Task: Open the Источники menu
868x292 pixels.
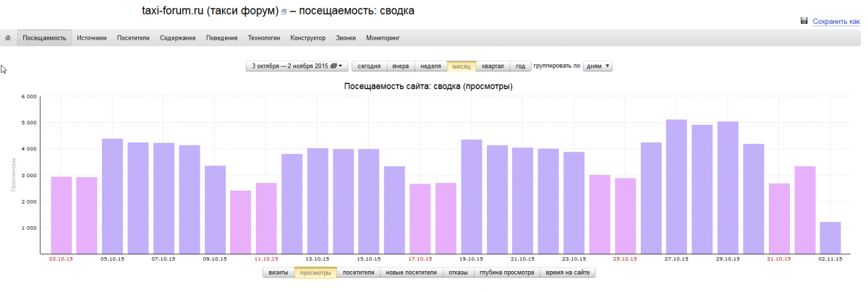Action: point(92,38)
